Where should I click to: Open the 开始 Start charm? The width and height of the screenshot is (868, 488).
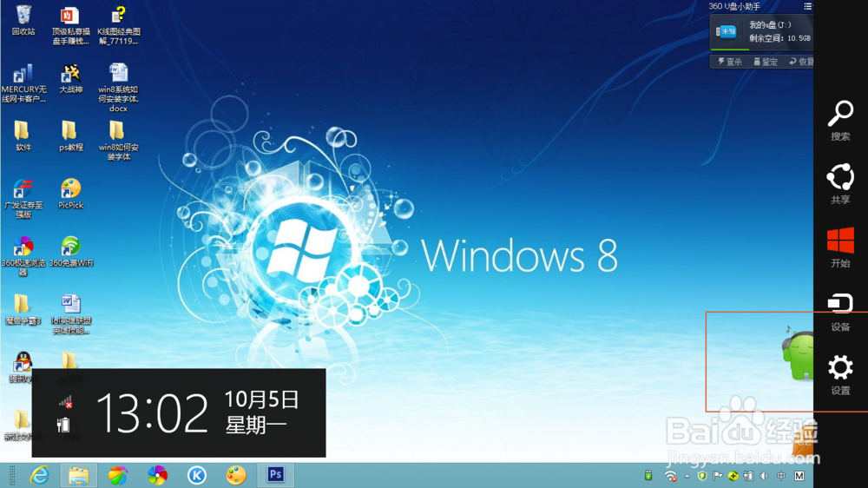pyautogui.click(x=840, y=247)
